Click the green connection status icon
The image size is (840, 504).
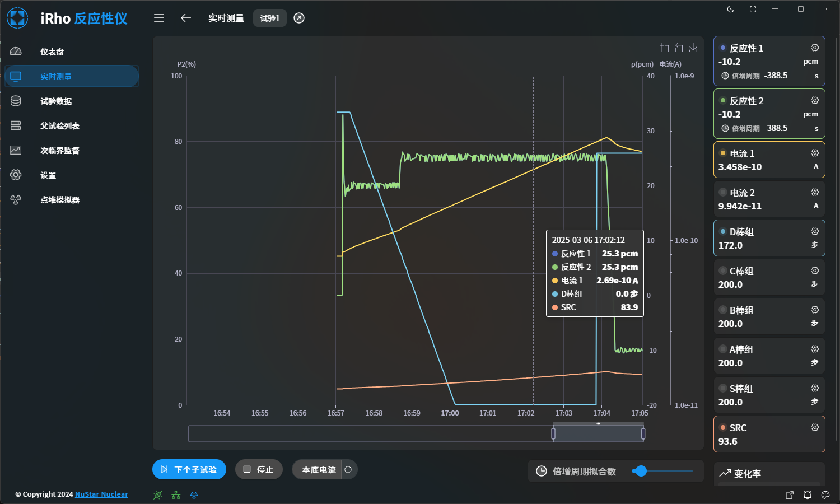point(158,495)
